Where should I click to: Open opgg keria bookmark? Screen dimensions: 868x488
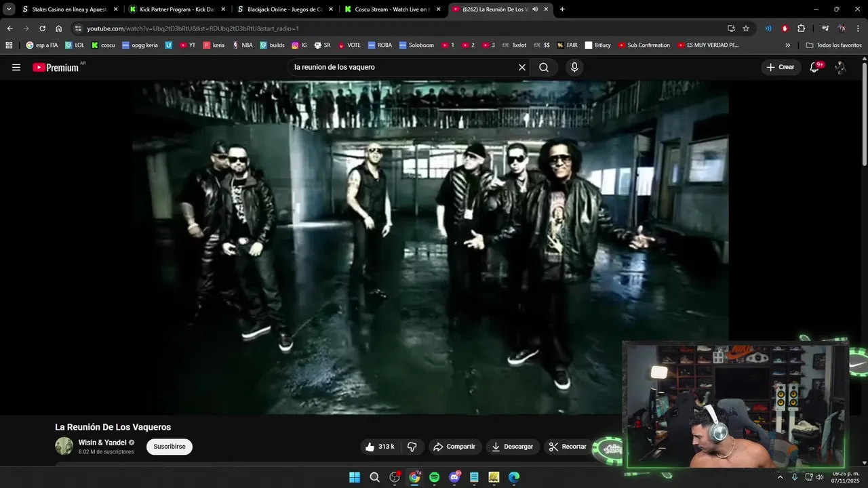pyautogui.click(x=140, y=45)
